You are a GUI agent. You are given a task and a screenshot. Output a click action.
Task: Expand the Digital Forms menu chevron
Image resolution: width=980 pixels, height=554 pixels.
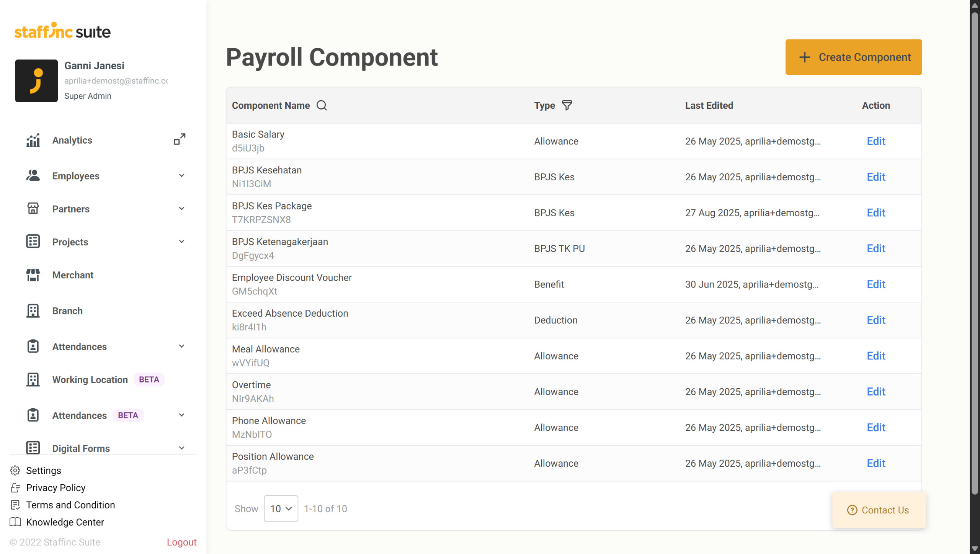pyautogui.click(x=181, y=448)
